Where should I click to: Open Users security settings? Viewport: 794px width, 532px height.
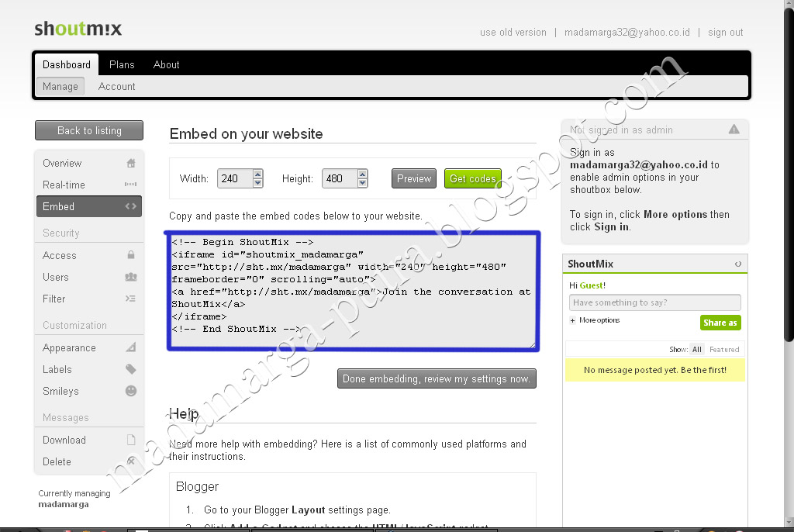pyautogui.click(x=89, y=277)
